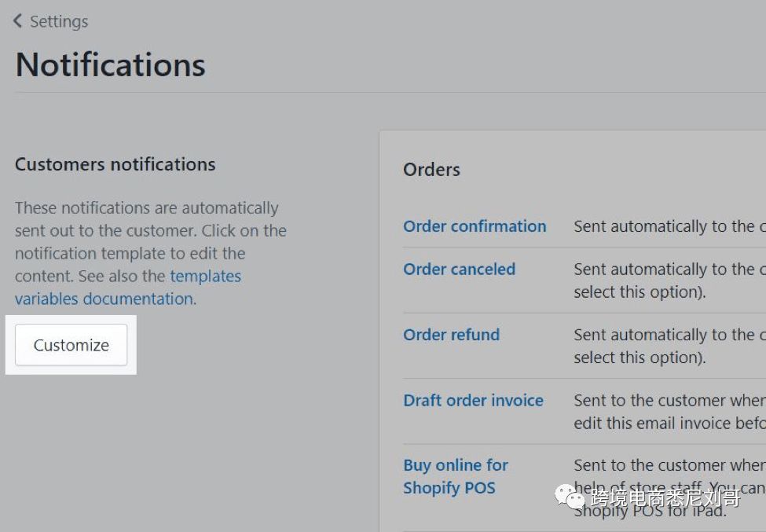The height and width of the screenshot is (532, 766).
Task: Click the description text beside Order confirmation
Action: (668, 226)
